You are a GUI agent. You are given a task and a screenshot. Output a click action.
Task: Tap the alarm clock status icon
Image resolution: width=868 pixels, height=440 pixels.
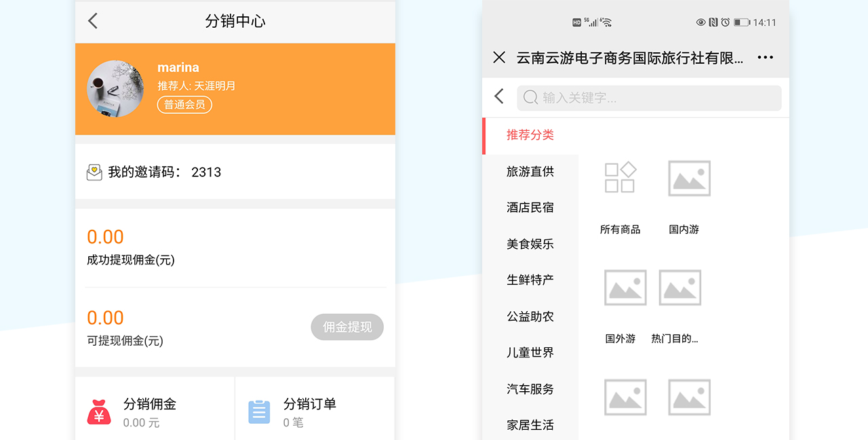[725, 22]
